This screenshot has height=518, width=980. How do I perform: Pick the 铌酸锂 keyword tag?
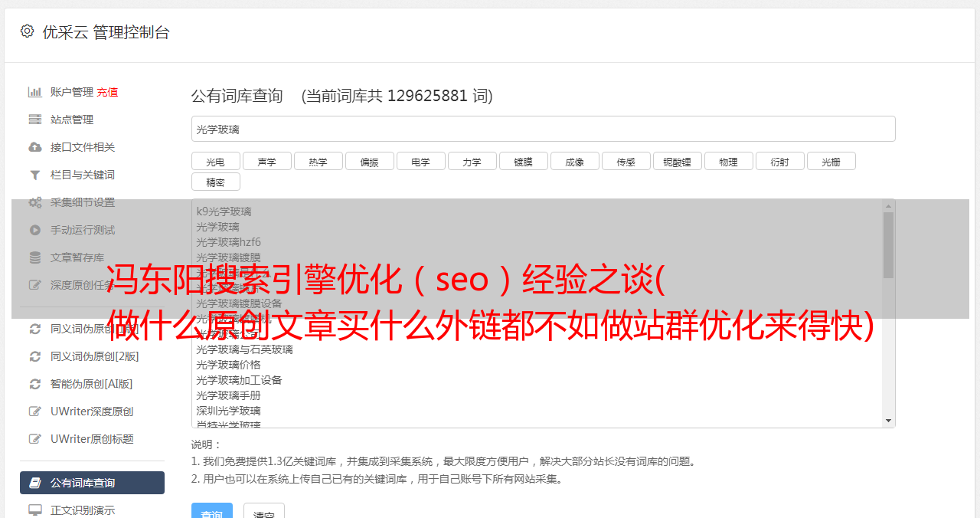678,161
